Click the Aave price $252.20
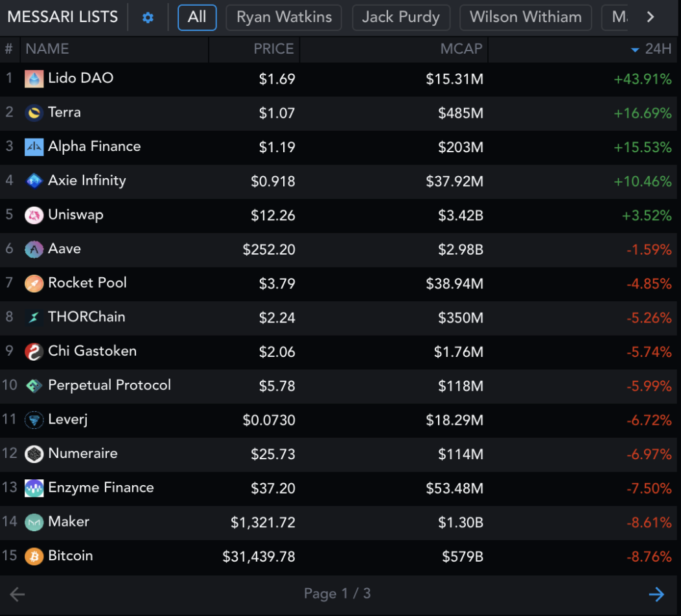The width and height of the screenshot is (681, 616). [269, 249]
